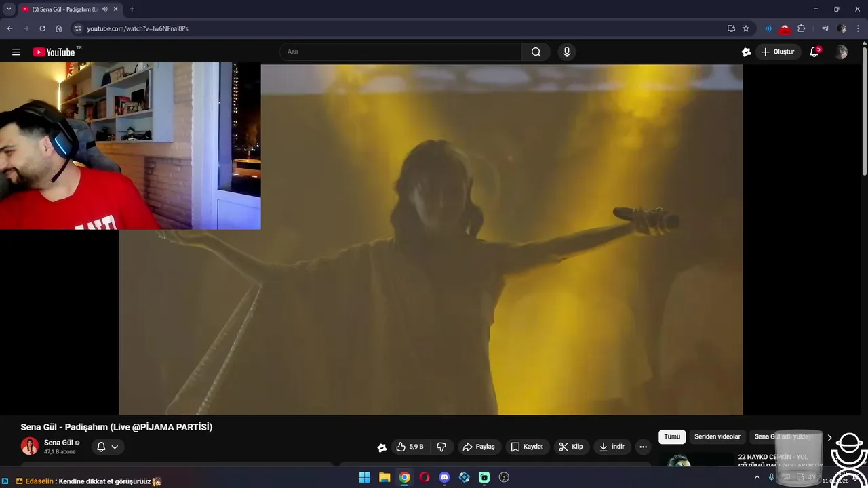This screenshot has width=868, height=488.
Task: Open the tab search dropdown arrow
Action: [x=9, y=9]
